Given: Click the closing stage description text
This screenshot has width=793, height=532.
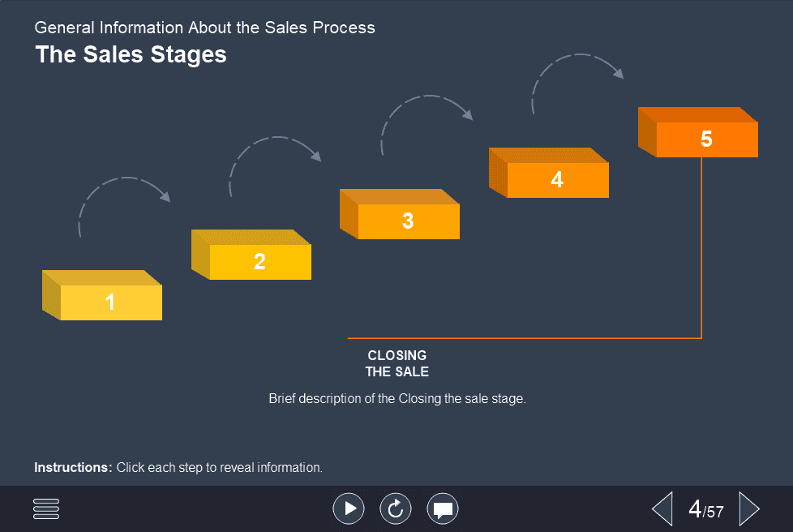Looking at the screenshot, I should (396, 398).
